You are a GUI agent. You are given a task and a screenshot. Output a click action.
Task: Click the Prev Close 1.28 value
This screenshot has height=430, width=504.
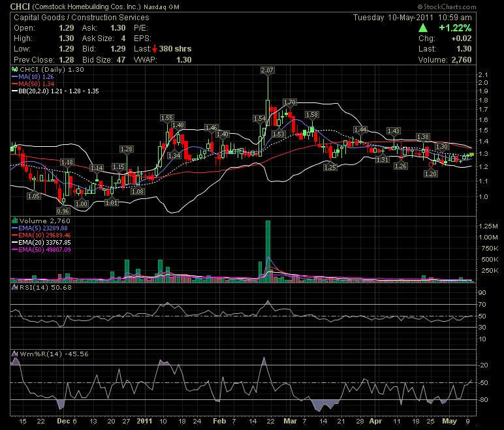[x=66, y=59]
